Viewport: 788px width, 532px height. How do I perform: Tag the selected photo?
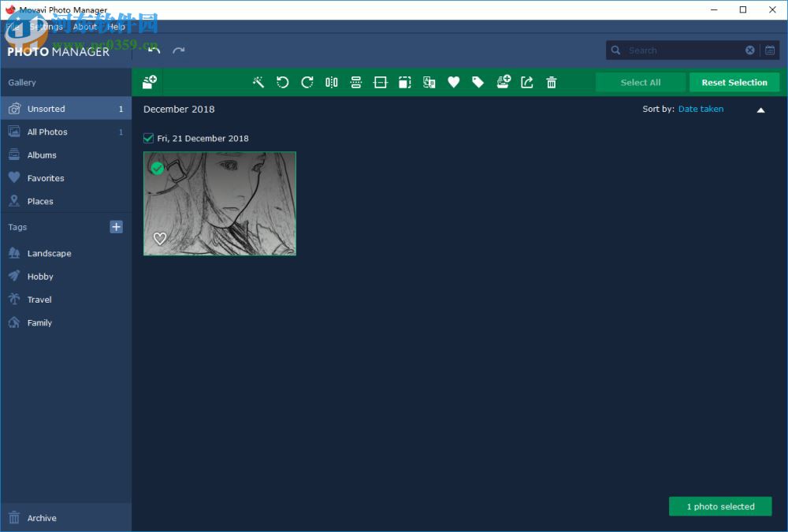pos(478,82)
